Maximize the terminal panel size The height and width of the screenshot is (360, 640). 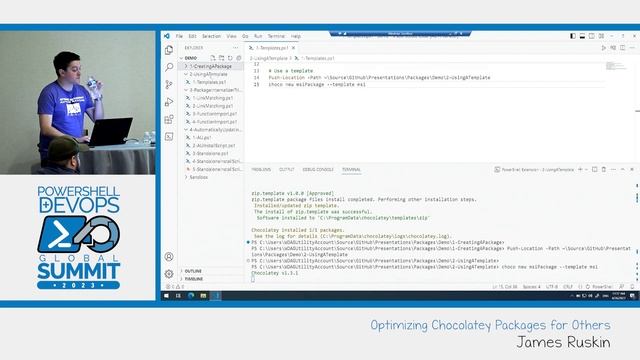pyautogui.click(x=622, y=169)
